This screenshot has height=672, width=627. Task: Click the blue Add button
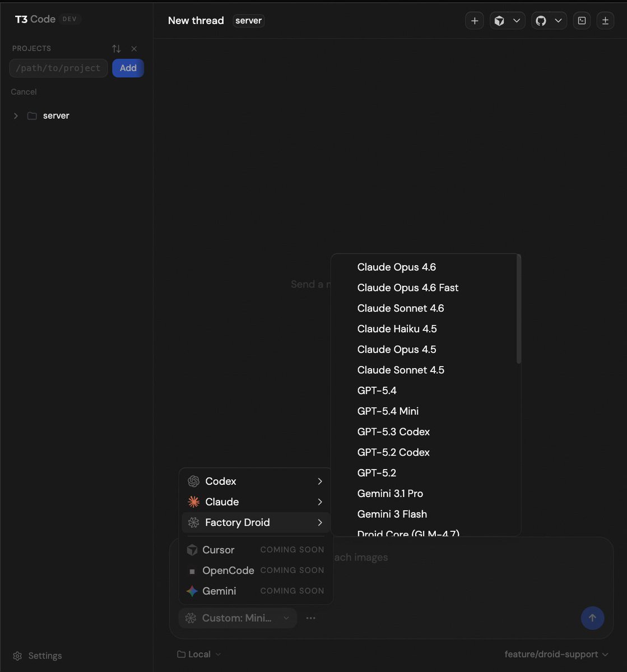128,68
